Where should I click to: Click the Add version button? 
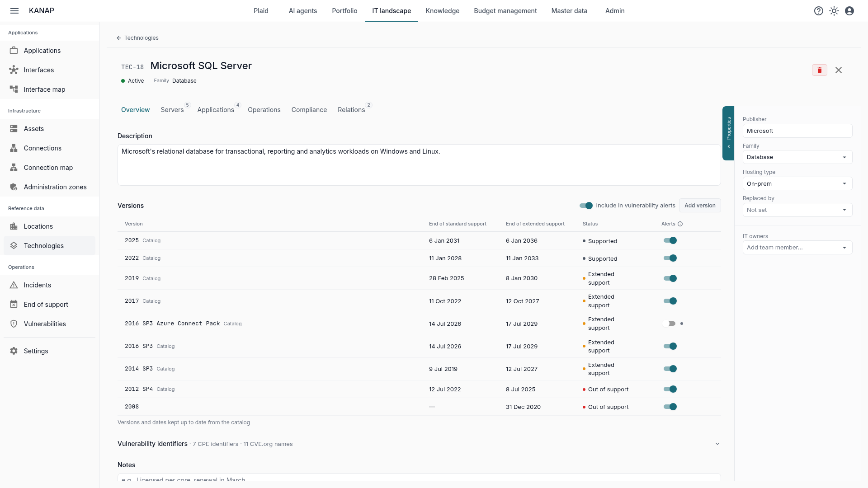pos(700,206)
